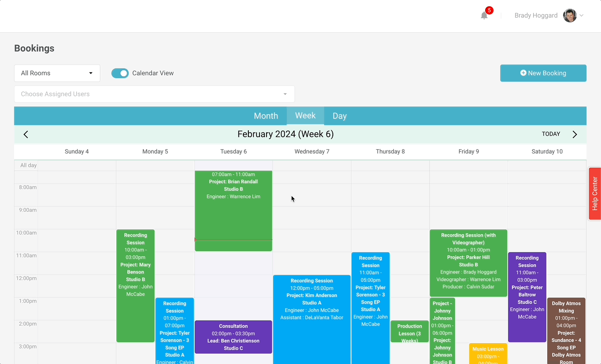The width and height of the screenshot is (601, 364).
Task: Click the TODAY button
Action: (x=551, y=134)
